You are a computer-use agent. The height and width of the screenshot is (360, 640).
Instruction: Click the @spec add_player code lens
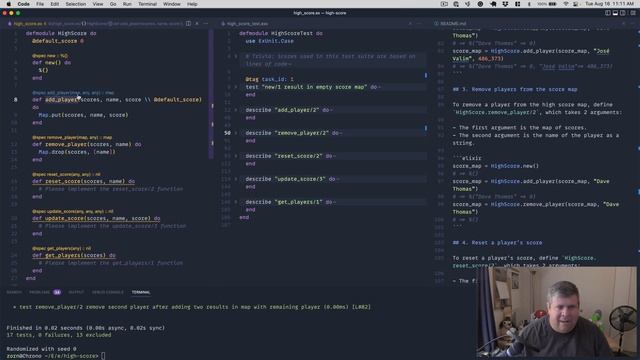[73, 93]
